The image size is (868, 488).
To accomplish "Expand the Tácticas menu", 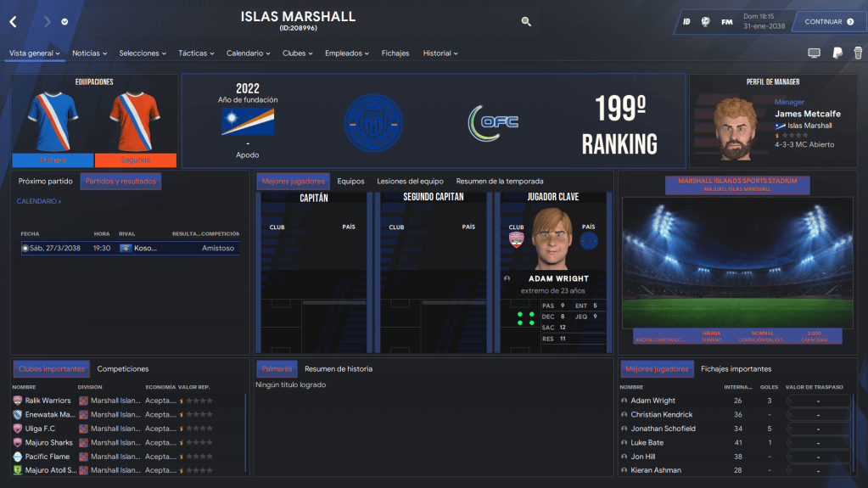I will [x=196, y=53].
